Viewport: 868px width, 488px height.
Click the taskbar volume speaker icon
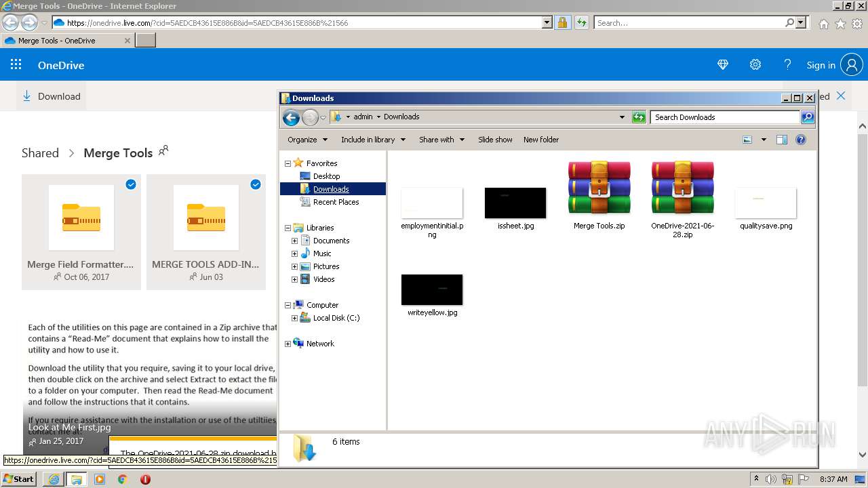coord(771,479)
